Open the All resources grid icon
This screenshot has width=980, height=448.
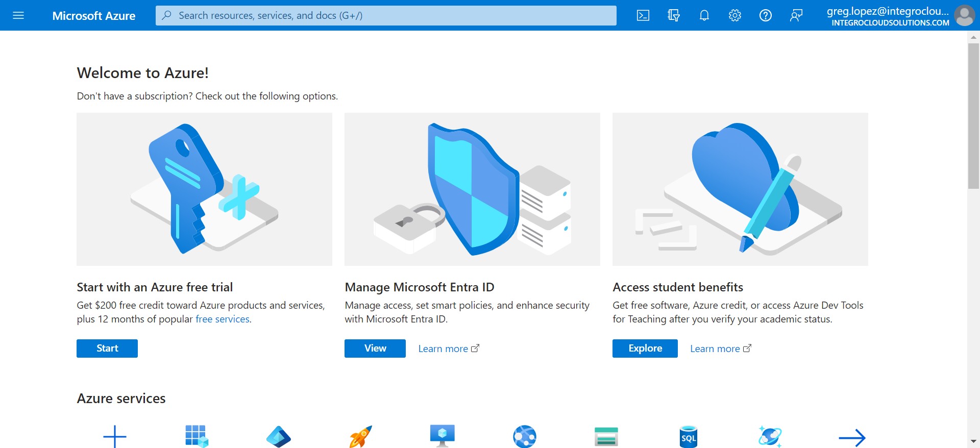click(197, 436)
